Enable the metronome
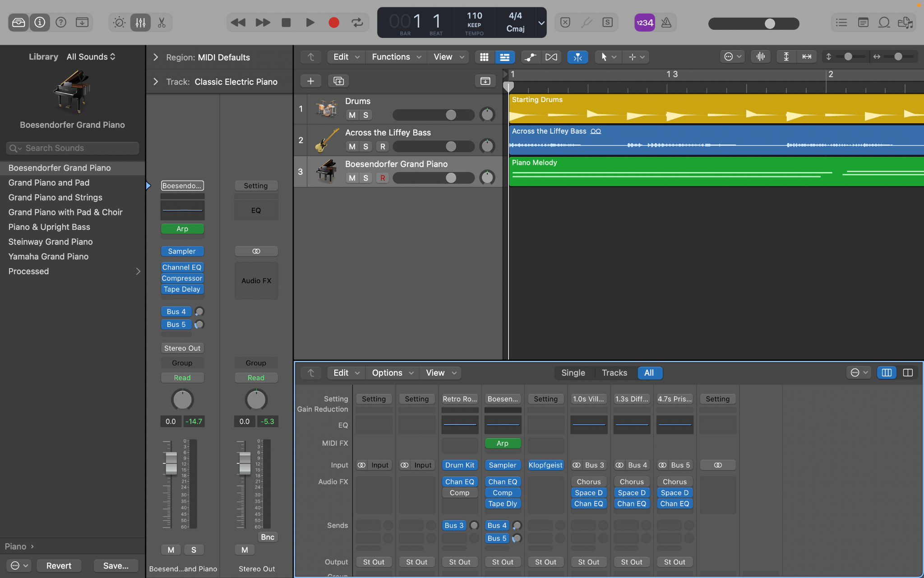This screenshot has width=924, height=578. pos(667,23)
